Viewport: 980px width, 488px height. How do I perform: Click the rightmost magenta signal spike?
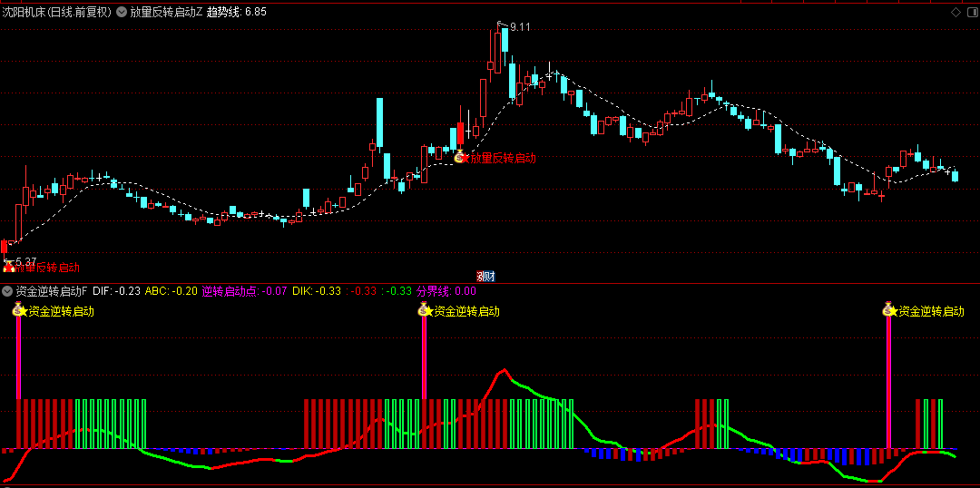(888, 381)
